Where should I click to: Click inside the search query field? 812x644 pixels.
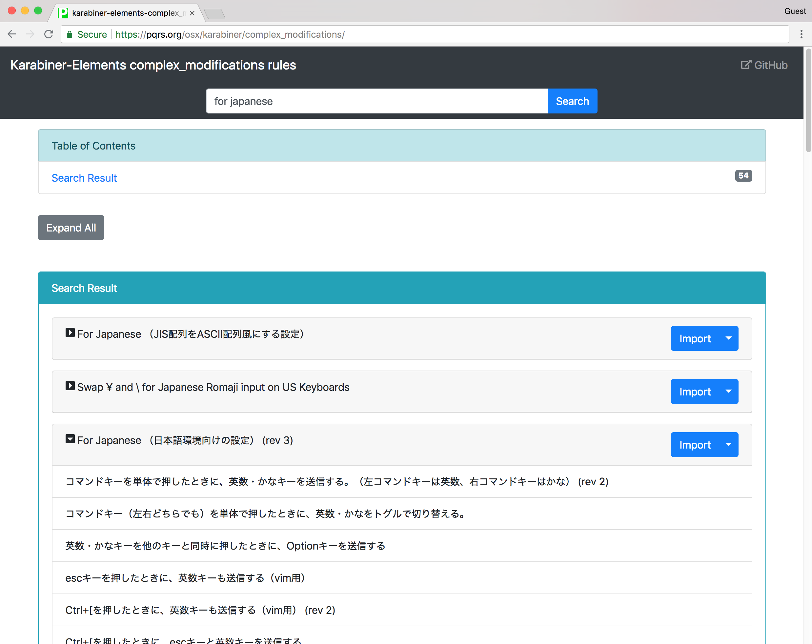click(376, 101)
